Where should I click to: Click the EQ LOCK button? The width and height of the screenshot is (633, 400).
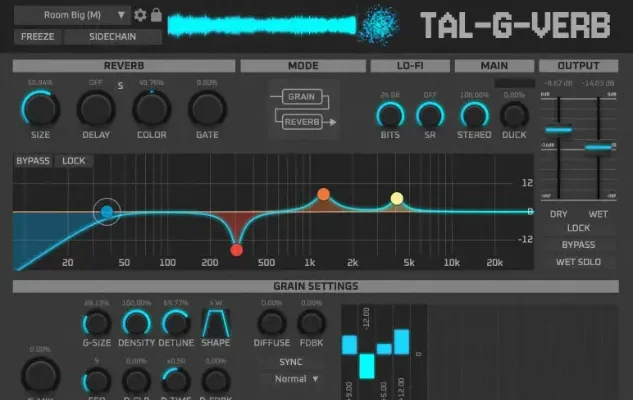[74, 160]
